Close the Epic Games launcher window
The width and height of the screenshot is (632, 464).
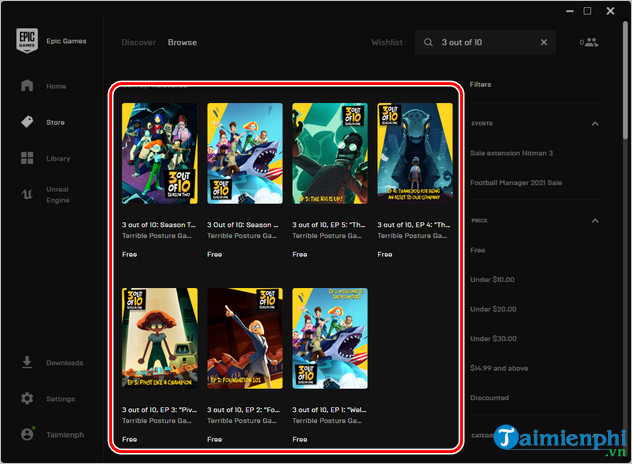click(610, 11)
